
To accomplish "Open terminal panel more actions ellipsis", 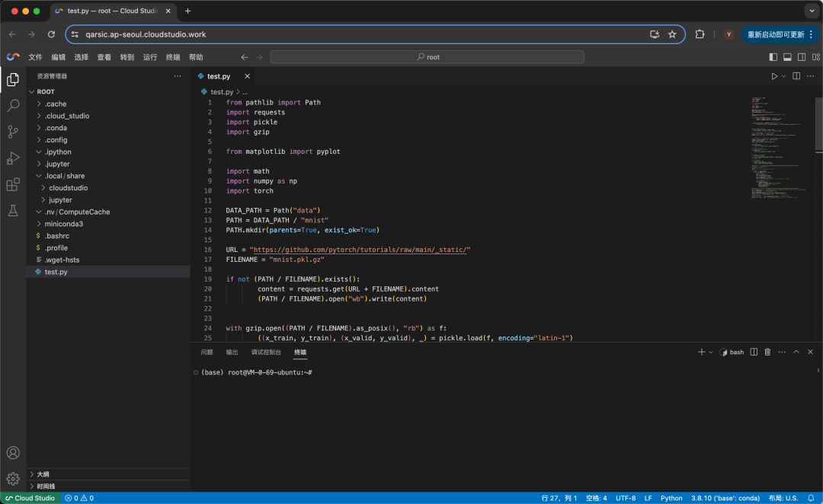I will tap(782, 352).
